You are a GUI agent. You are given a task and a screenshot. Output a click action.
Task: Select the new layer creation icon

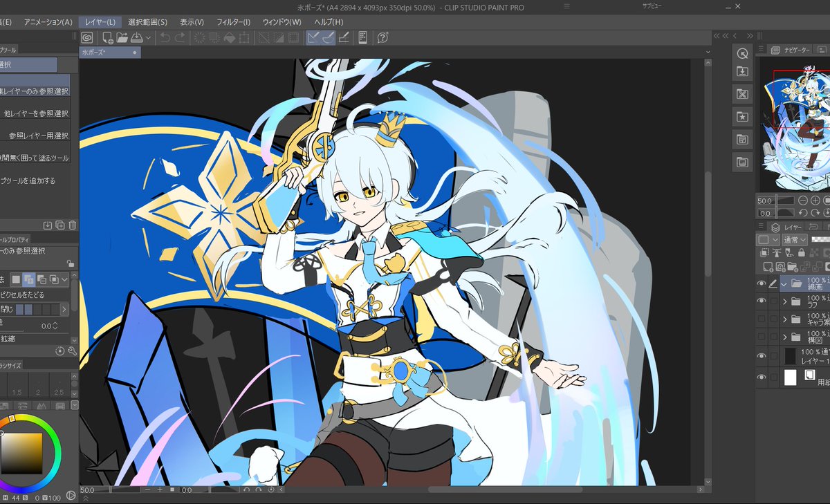(768, 267)
